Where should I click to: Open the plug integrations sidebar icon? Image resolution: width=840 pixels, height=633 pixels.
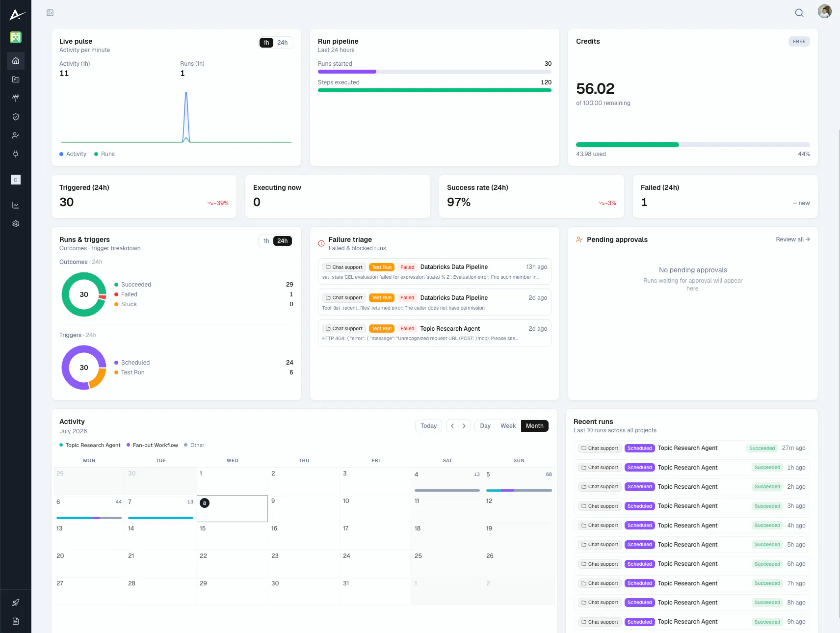point(16,154)
